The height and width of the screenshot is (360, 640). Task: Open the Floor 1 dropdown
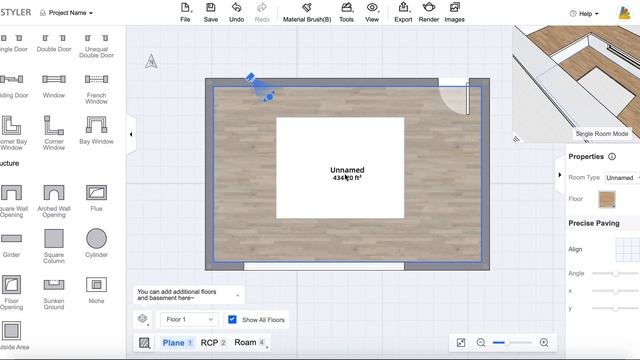(x=189, y=320)
